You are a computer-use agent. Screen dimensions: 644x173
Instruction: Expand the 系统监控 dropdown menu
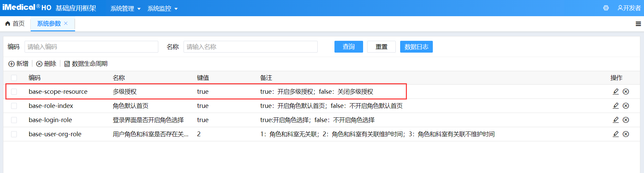pos(162,8)
